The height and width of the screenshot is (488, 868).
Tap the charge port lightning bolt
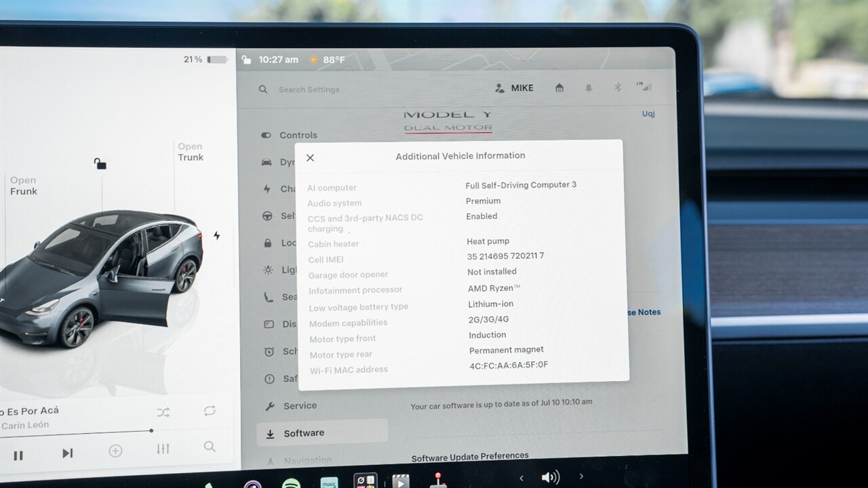point(216,235)
